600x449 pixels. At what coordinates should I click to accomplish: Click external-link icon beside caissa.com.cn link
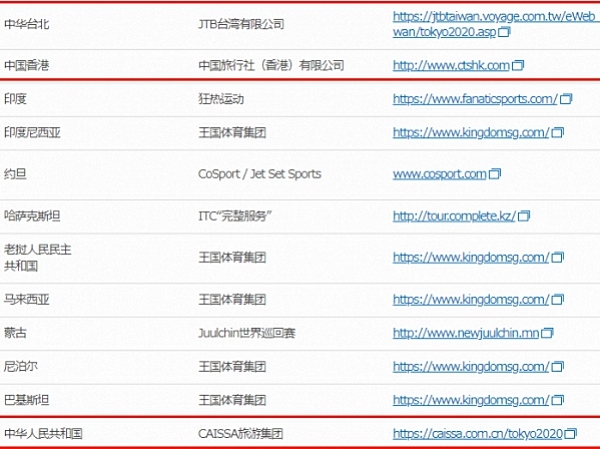tap(571, 434)
